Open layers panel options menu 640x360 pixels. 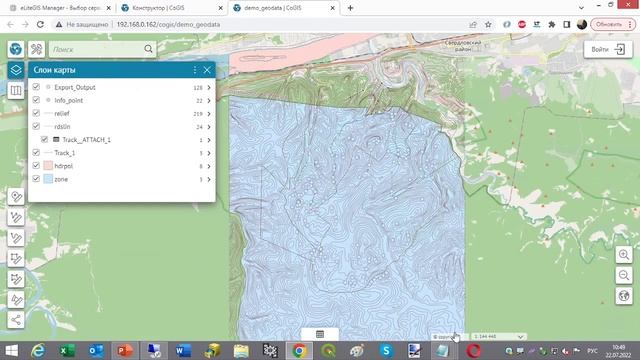(195, 70)
